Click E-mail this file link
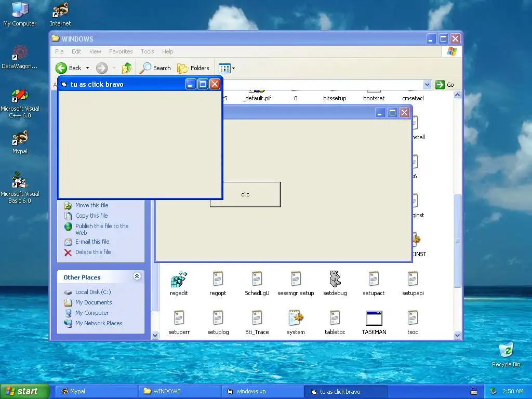 point(92,242)
